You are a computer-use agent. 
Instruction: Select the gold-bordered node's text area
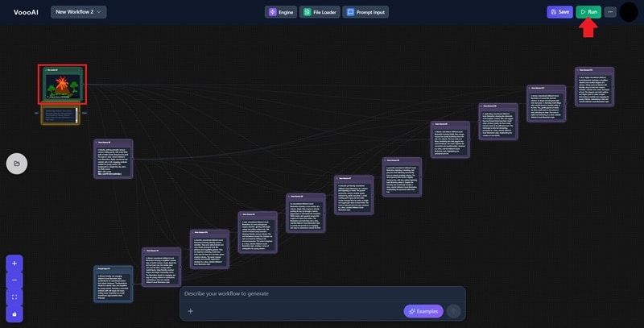click(60, 115)
